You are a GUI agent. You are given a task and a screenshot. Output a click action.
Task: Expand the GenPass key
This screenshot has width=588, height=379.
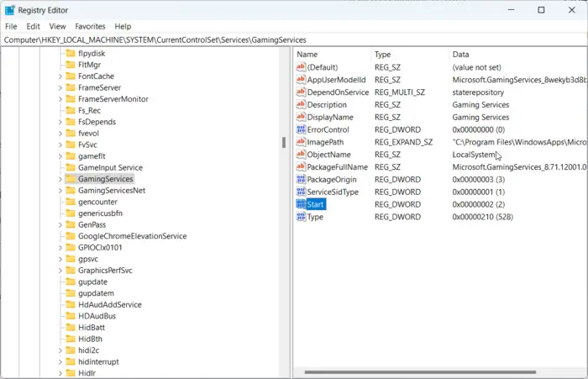click(x=60, y=224)
